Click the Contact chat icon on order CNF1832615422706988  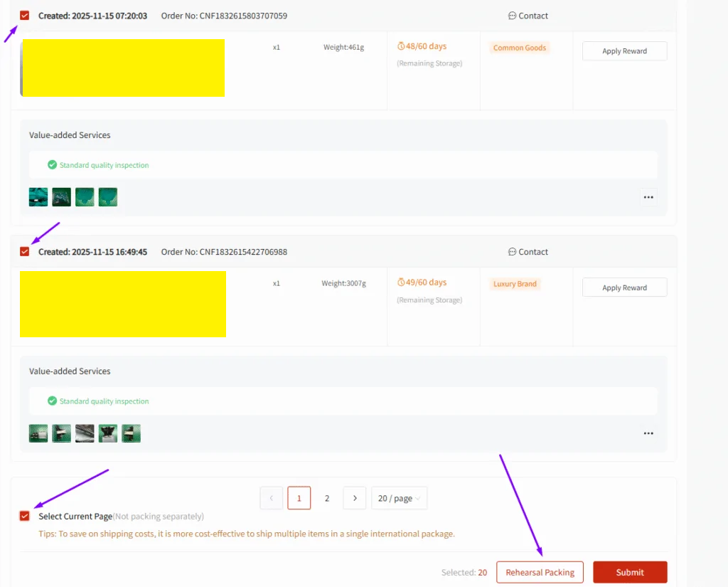(x=513, y=251)
